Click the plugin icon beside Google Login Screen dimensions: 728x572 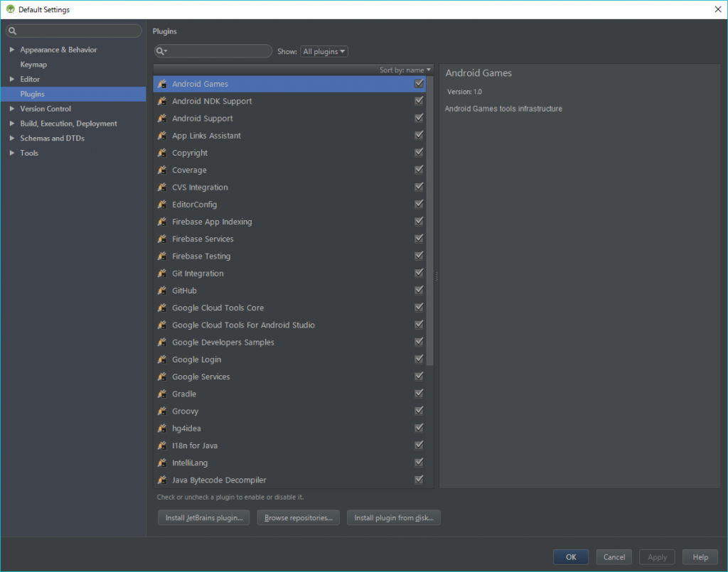pos(162,360)
